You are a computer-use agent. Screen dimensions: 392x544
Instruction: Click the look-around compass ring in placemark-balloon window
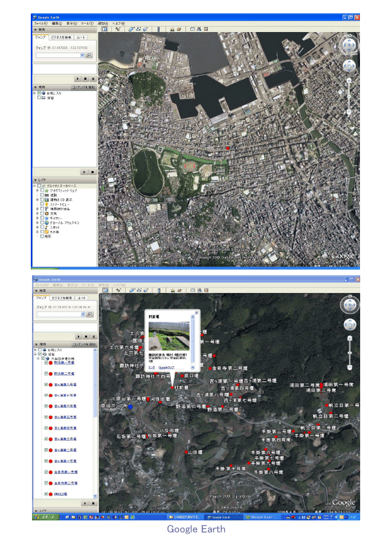(x=350, y=305)
